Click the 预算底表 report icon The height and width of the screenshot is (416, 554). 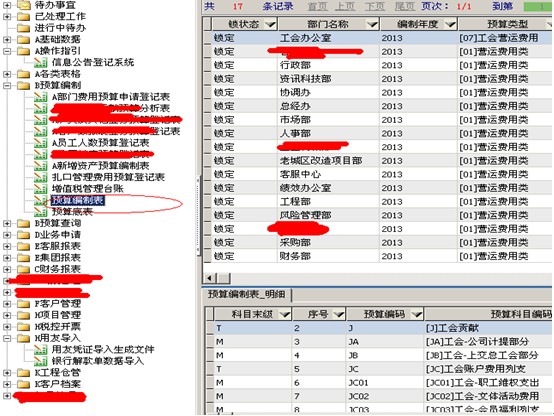pyautogui.click(x=40, y=211)
